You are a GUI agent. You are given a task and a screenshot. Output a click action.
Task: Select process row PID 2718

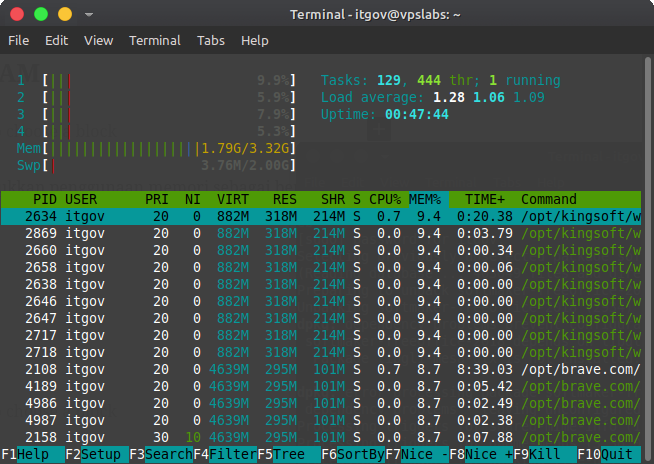tap(321, 352)
